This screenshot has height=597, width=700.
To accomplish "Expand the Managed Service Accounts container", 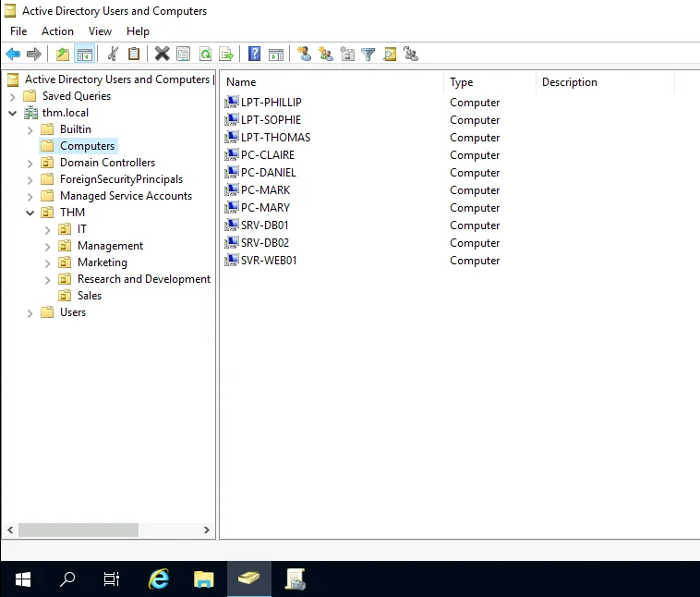I will [30, 197].
